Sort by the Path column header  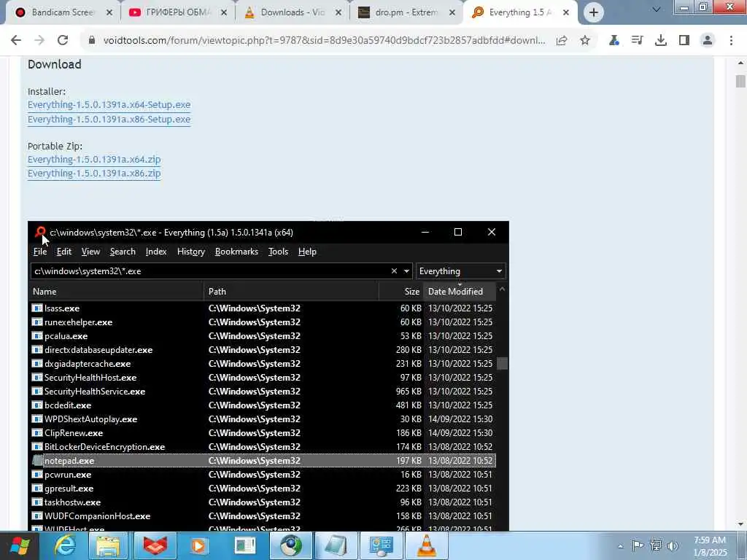[x=291, y=292]
